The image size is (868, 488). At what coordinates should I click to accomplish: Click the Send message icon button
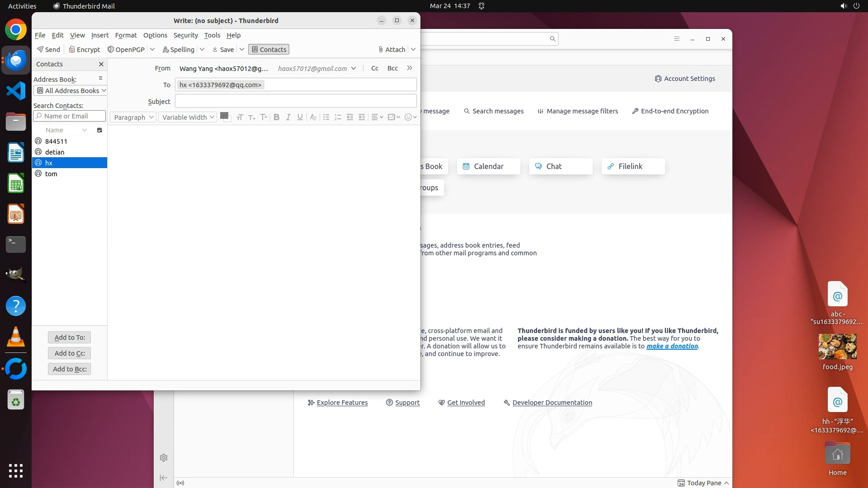tap(48, 49)
